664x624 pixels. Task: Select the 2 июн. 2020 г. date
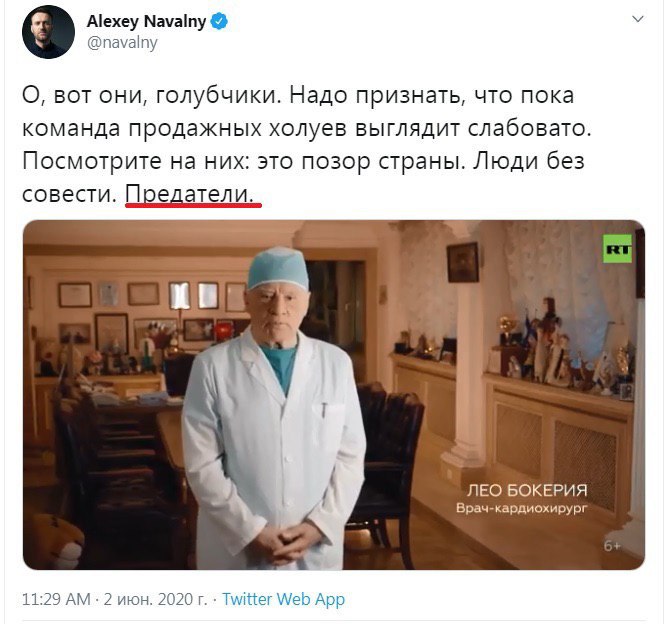(155, 599)
